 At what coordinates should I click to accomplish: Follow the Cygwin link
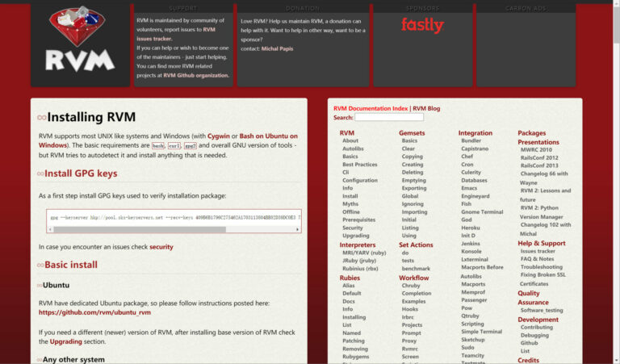(219, 136)
